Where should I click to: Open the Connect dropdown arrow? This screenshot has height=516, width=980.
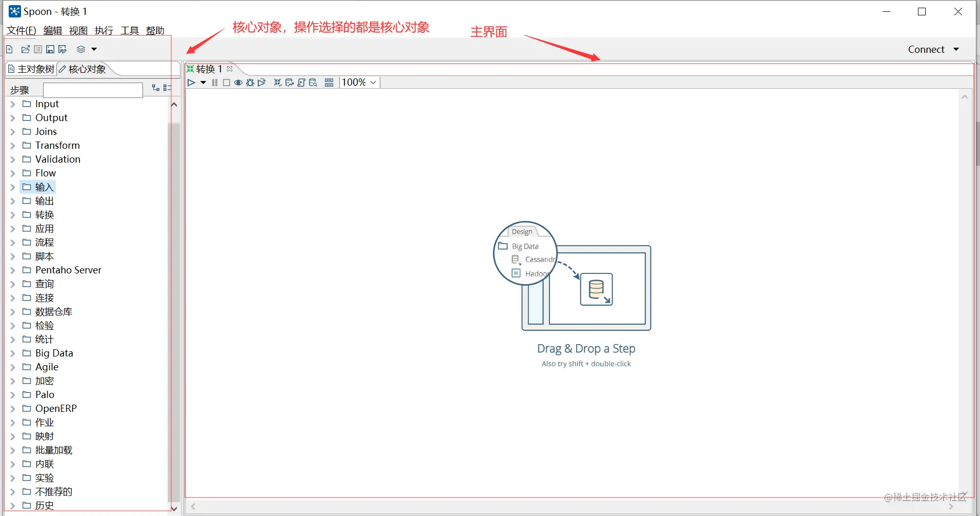pos(956,49)
